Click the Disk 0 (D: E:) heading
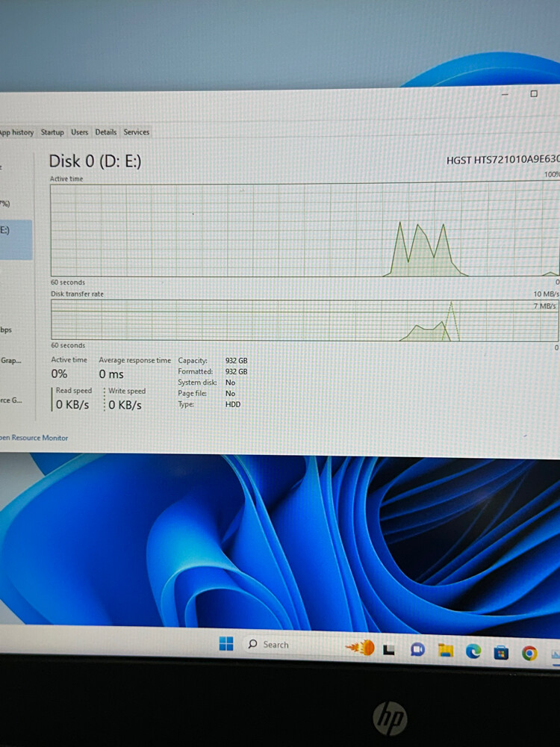Screen dimensions: 560x747 (x=96, y=161)
